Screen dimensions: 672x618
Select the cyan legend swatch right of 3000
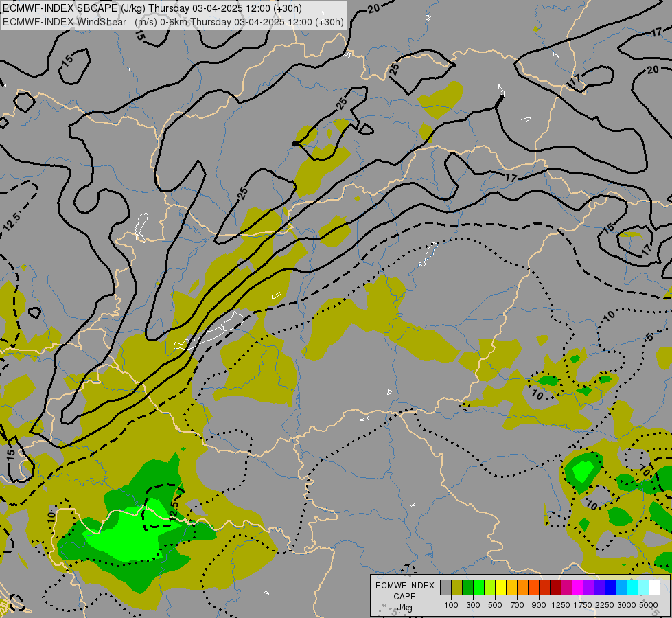[x=633, y=587]
